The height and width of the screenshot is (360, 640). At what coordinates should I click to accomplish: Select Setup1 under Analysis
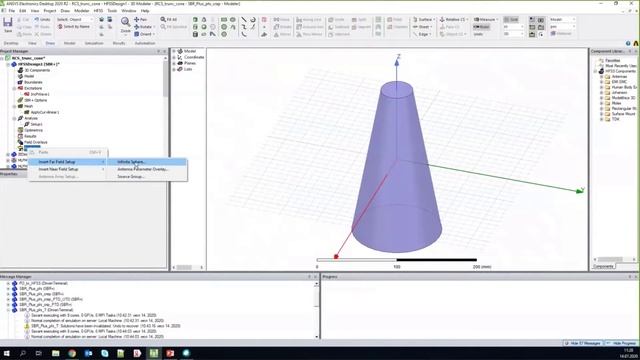pyautogui.click(x=36, y=124)
